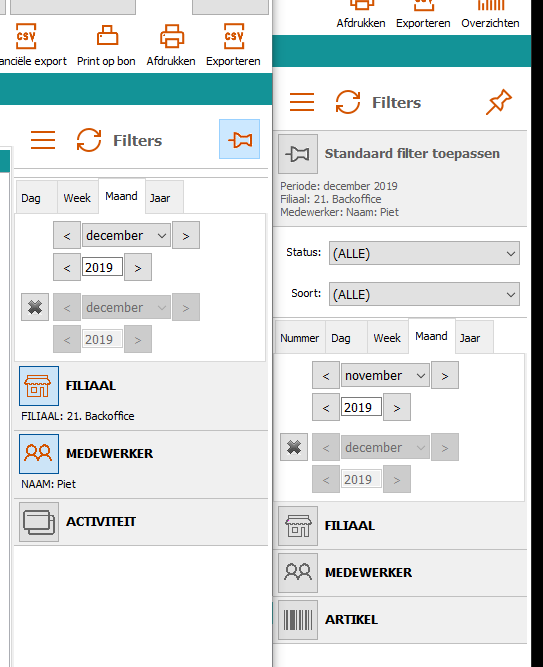The width and height of the screenshot is (543, 667).
Task: Open the Soort (ALLE) dropdown
Action: (x=424, y=294)
